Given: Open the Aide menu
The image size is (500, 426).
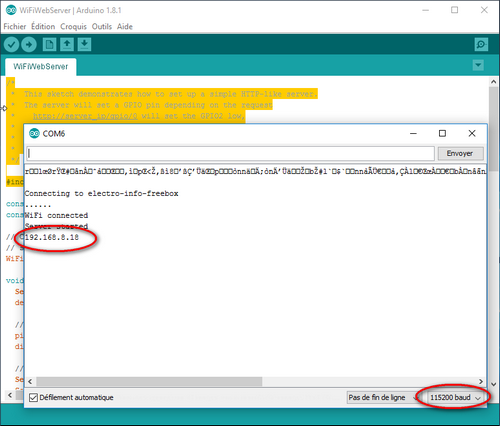Looking at the screenshot, I should tap(125, 26).
